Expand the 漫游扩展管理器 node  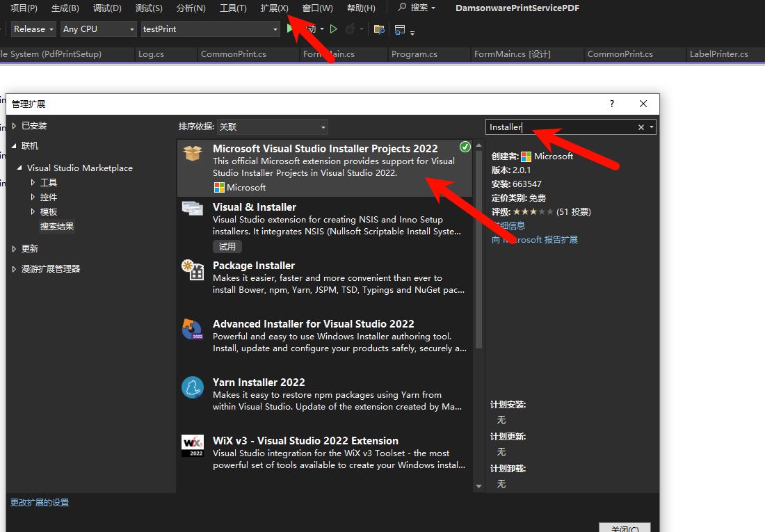14,269
